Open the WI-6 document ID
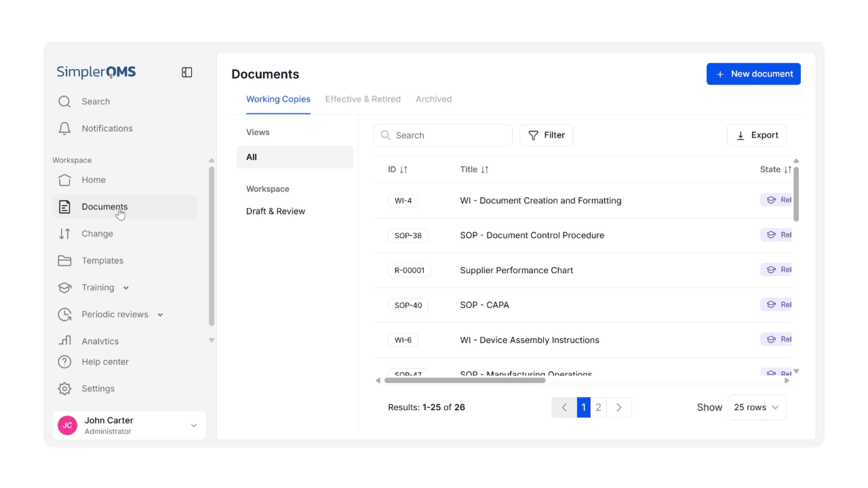The image size is (868, 488). click(x=403, y=340)
